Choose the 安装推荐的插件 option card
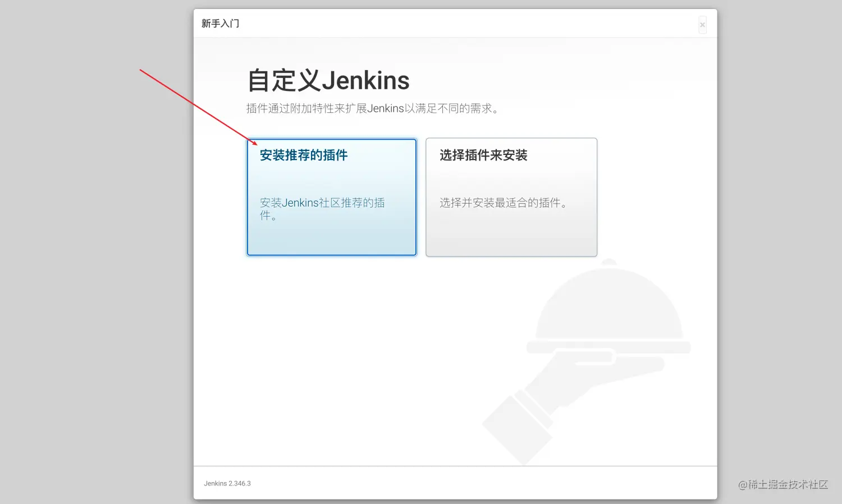This screenshot has width=842, height=504. 332,197
